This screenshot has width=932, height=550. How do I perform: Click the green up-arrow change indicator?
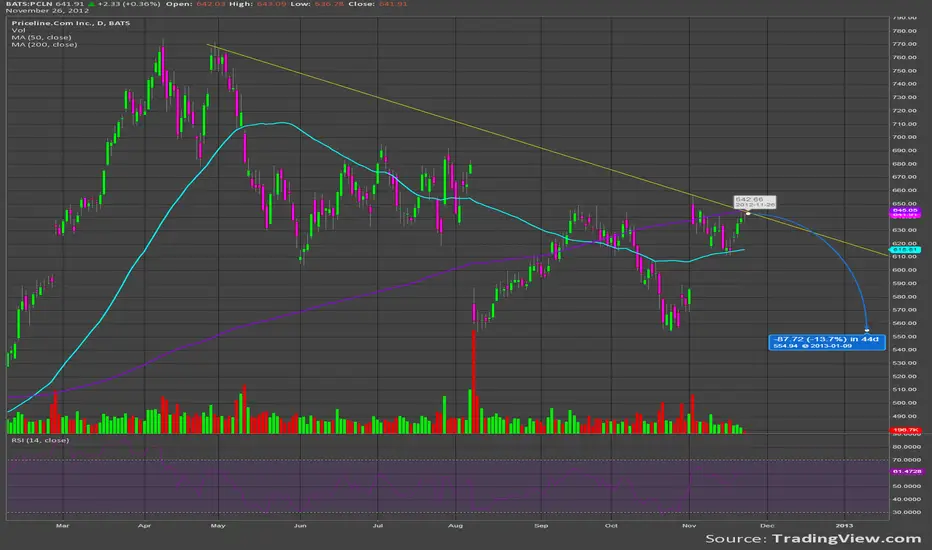pos(92,4)
